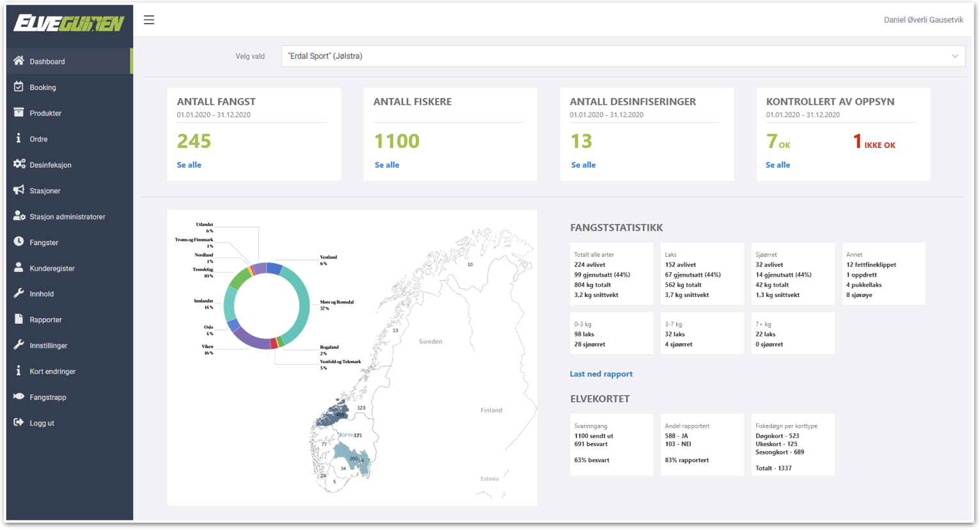Click the desinfiseringer count 13
The height and width of the screenshot is (530, 980).
coord(581,141)
